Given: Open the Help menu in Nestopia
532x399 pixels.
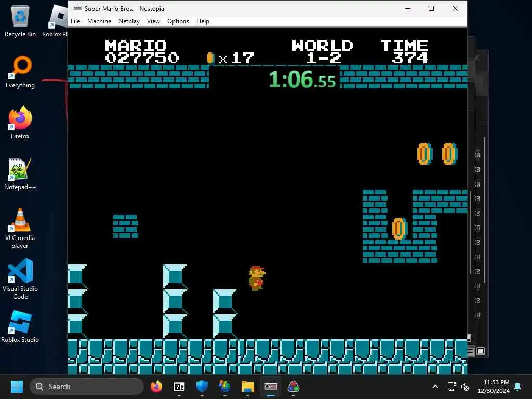Looking at the screenshot, I should (203, 21).
